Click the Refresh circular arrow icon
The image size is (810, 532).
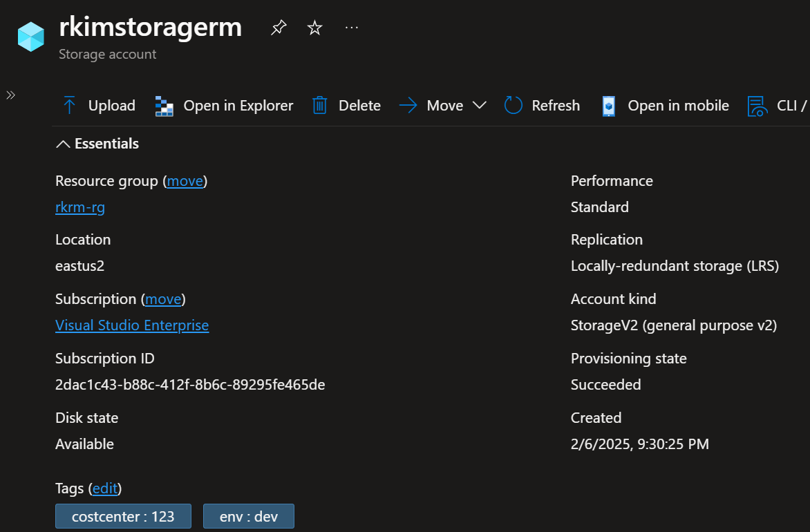(x=513, y=106)
